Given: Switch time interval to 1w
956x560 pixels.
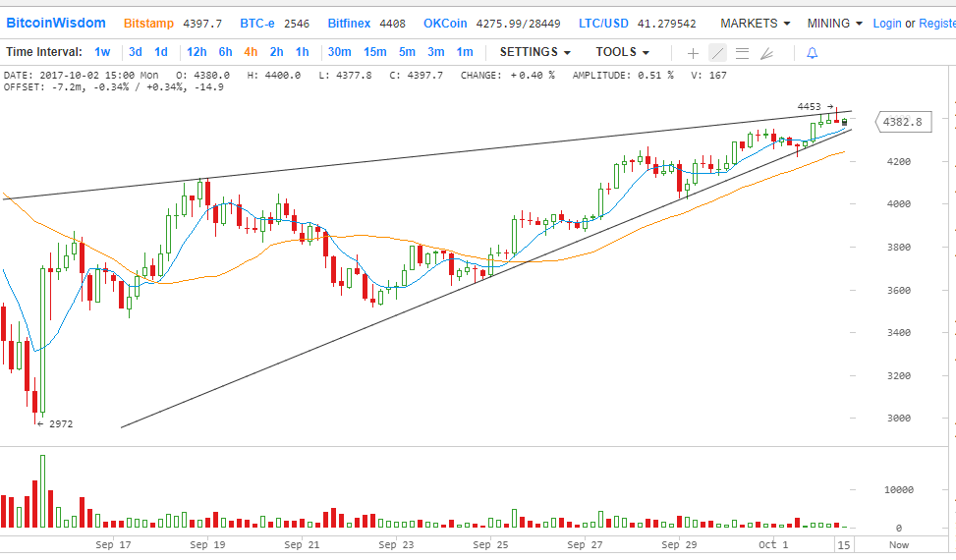Looking at the screenshot, I should (102, 52).
